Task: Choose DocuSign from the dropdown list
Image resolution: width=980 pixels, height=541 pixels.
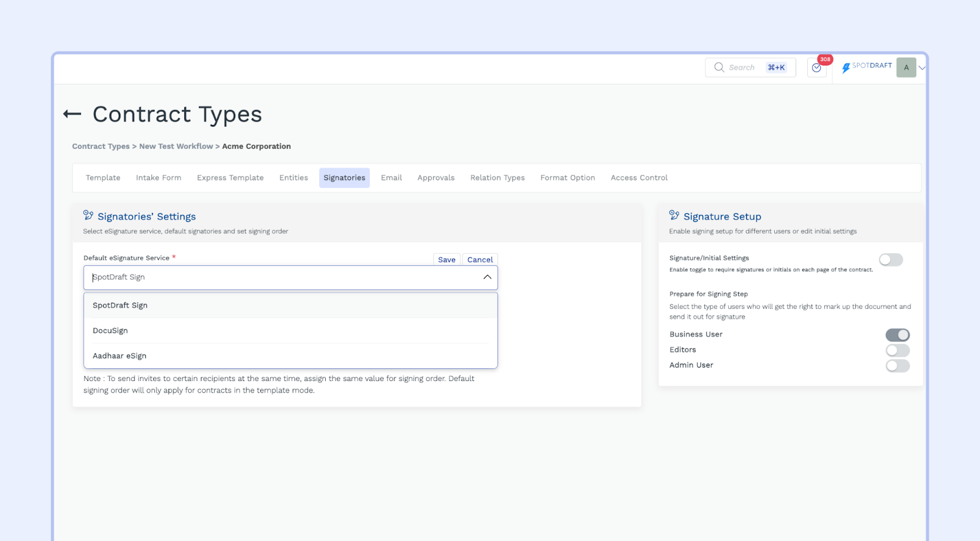Action: pos(111,331)
